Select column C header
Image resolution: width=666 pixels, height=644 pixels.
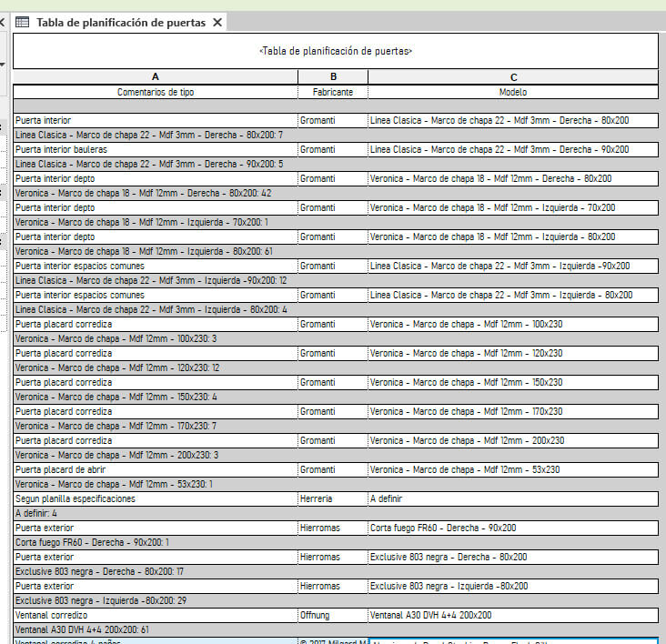pyautogui.click(x=513, y=77)
